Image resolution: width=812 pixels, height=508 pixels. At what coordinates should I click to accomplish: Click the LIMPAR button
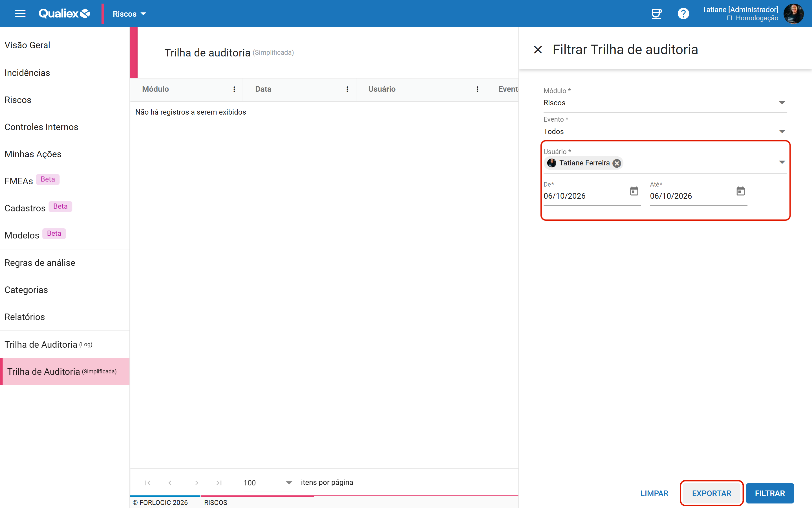(x=654, y=494)
